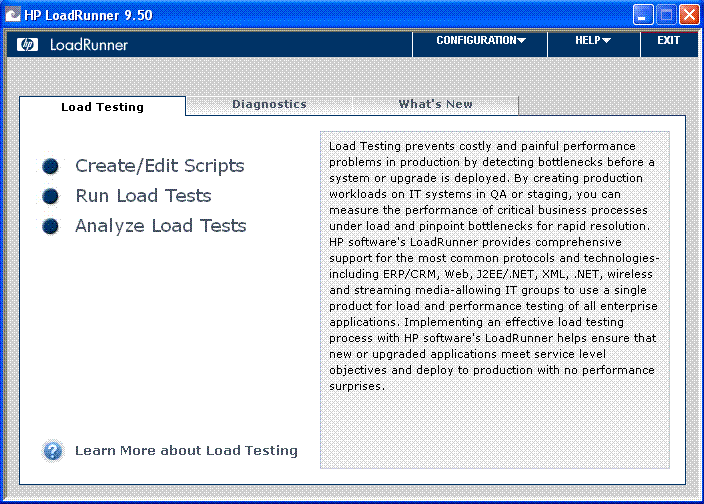The width and height of the screenshot is (704, 504).
Task: Click inside the Load Testing description panel
Action: pyautogui.click(x=493, y=300)
